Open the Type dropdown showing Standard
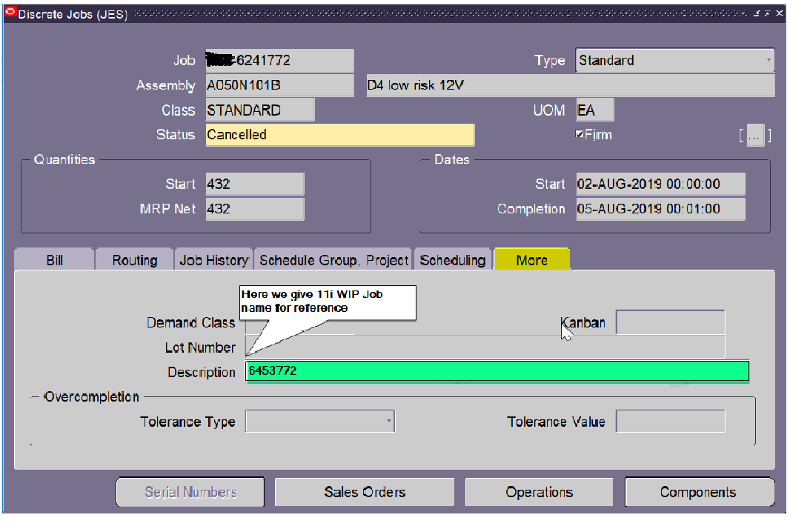Image resolution: width=810 pixels, height=532 pixels. (x=768, y=60)
